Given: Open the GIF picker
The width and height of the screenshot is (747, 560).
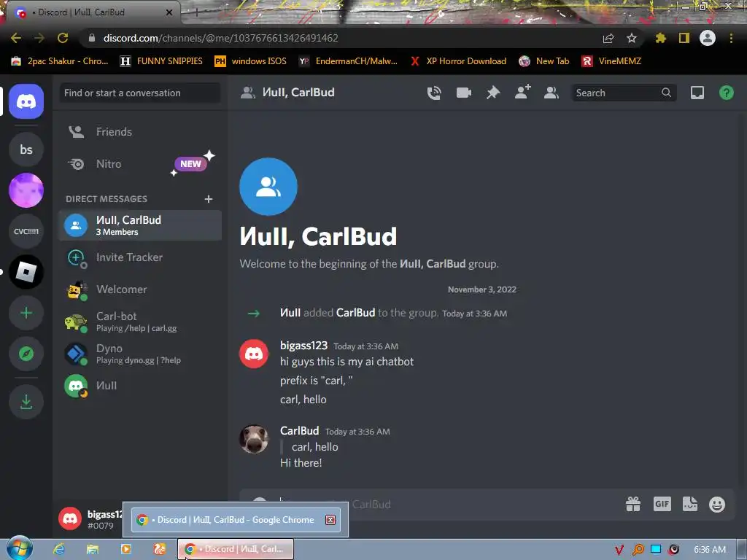Looking at the screenshot, I should 662,504.
